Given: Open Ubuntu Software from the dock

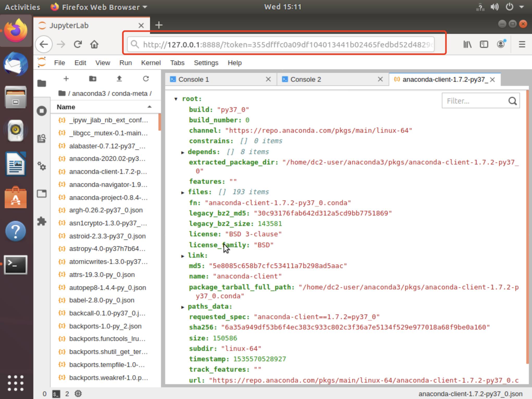Looking at the screenshot, I should (x=16, y=197).
